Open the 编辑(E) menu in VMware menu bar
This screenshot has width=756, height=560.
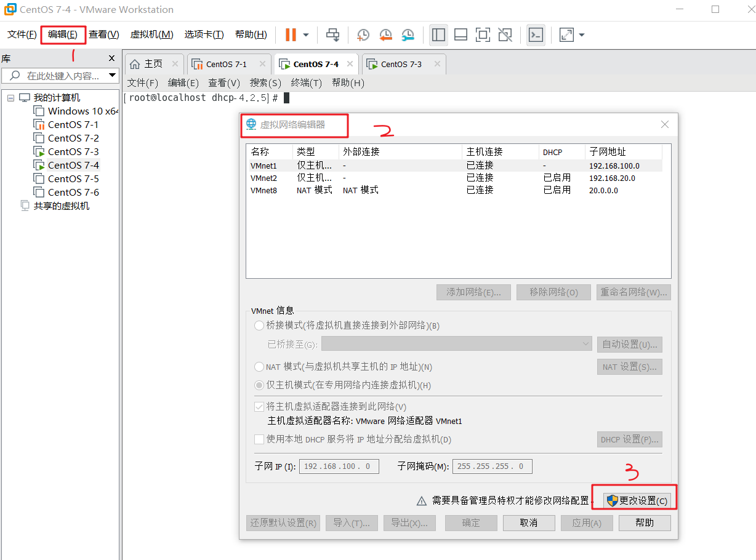click(63, 34)
